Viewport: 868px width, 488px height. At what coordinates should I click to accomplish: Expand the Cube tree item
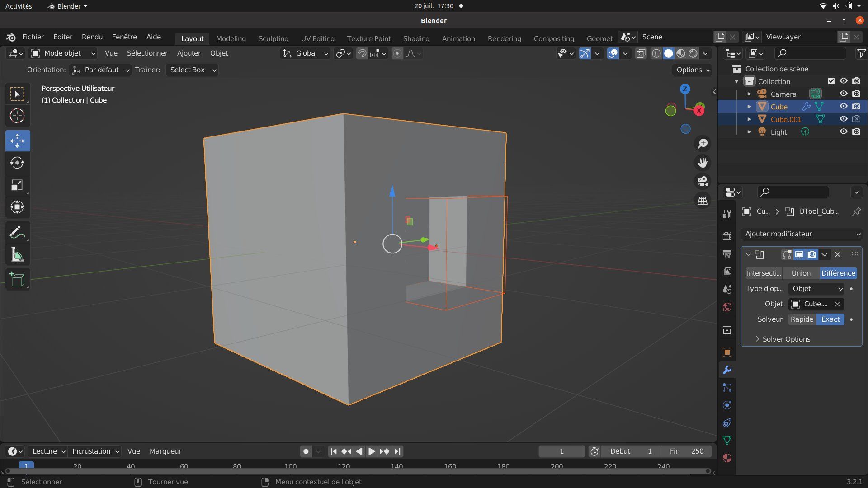point(749,107)
